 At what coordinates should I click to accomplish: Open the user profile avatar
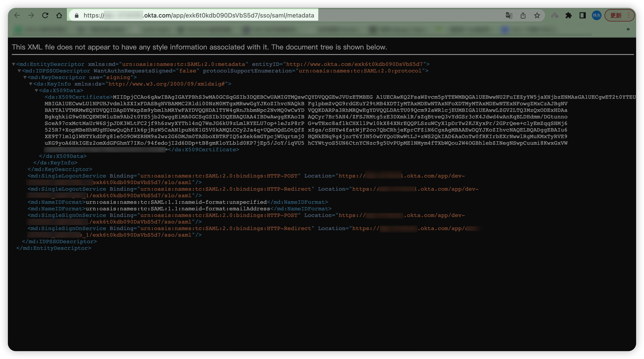click(x=596, y=16)
